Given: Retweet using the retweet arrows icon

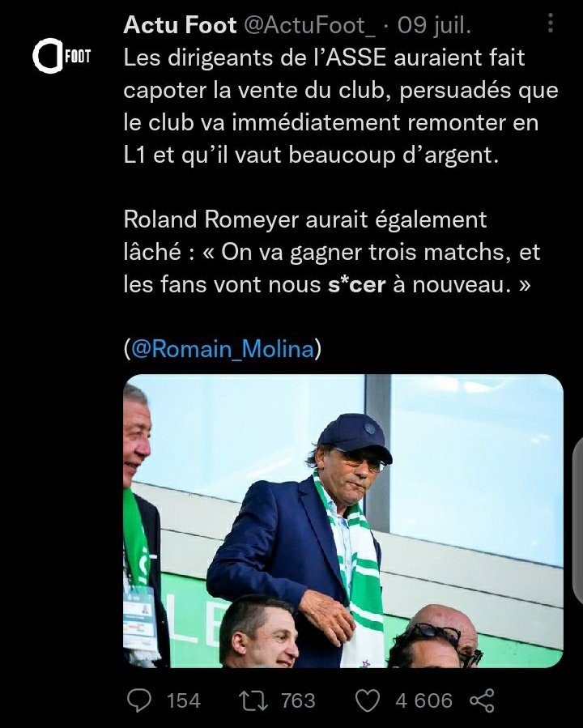Looking at the screenshot, I should [x=252, y=700].
